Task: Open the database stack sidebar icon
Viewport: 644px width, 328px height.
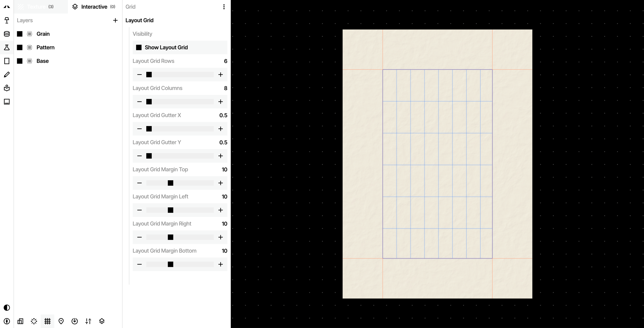Action: coord(7,34)
